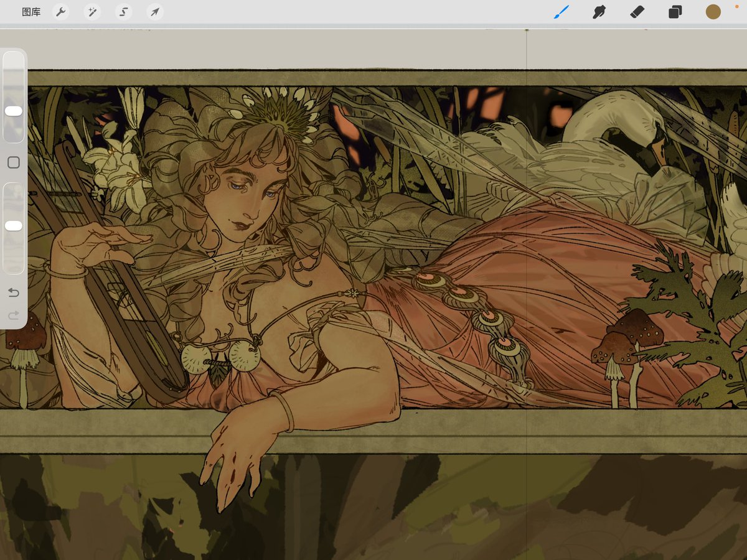The height and width of the screenshot is (560, 747).
Task: Select the Smudge tool
Action: coord(599,12)
